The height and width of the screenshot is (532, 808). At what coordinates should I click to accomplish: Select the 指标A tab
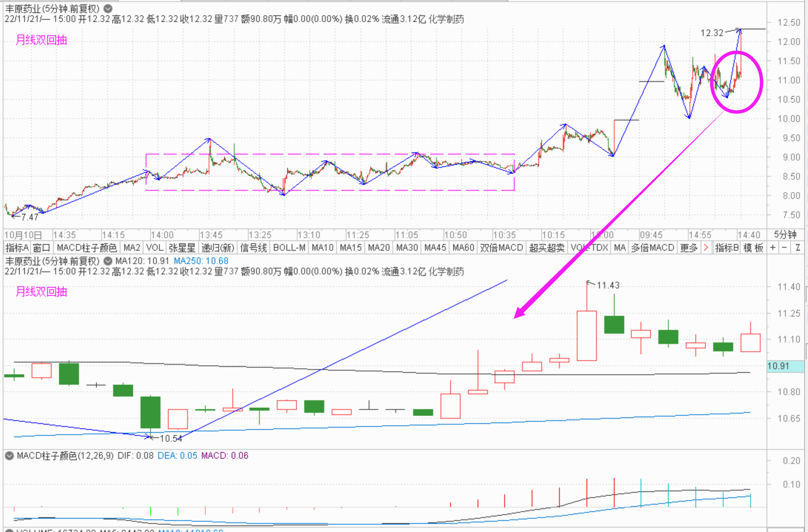[x=17, y=248]
